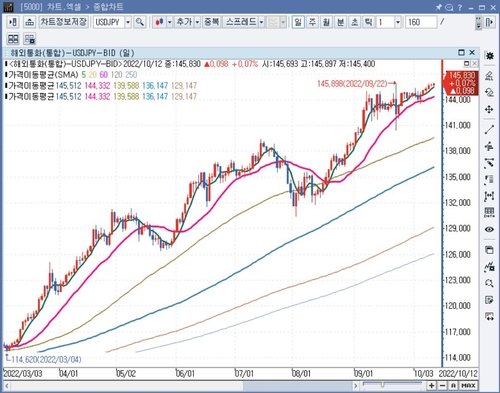500x393 pixels.
Task: Maximize the inner chart pane
Action: (x=461, y=52)
